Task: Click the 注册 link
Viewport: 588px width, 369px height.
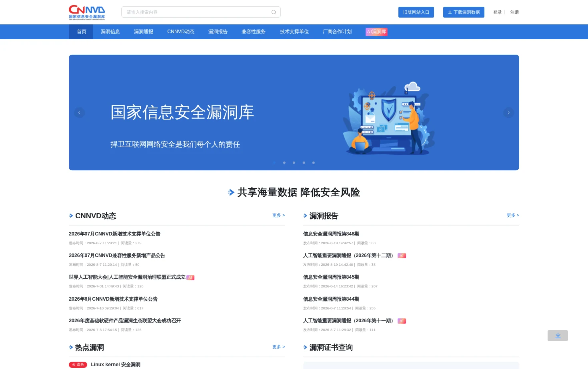Action: (x=514, y=12)
